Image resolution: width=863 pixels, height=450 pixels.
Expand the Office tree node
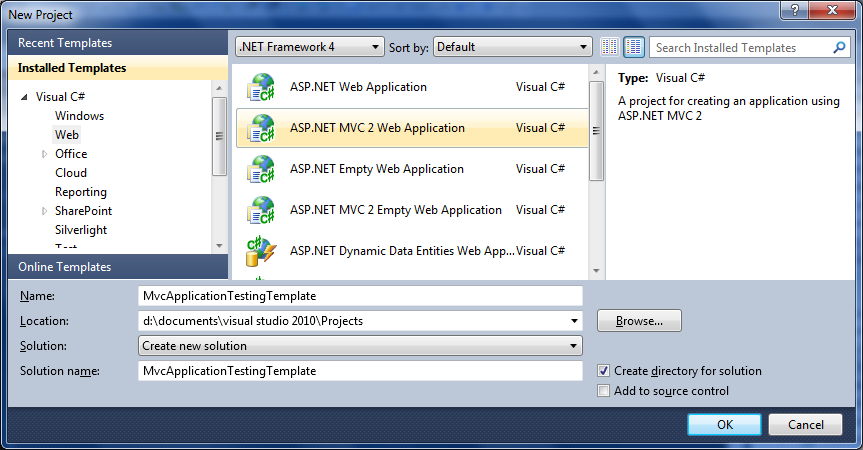coord(45,154)
